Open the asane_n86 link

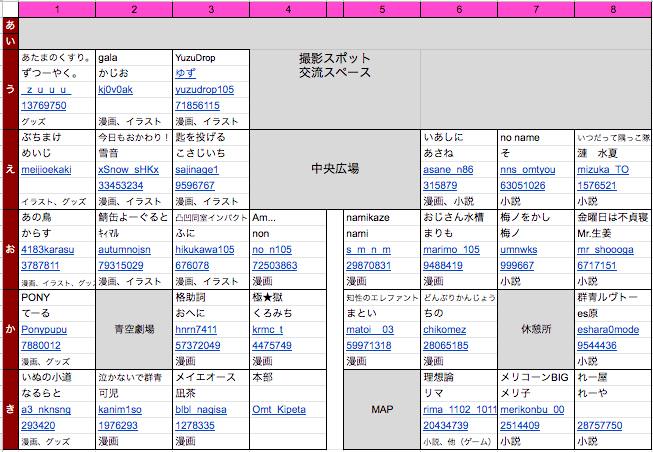coord(447,170)
